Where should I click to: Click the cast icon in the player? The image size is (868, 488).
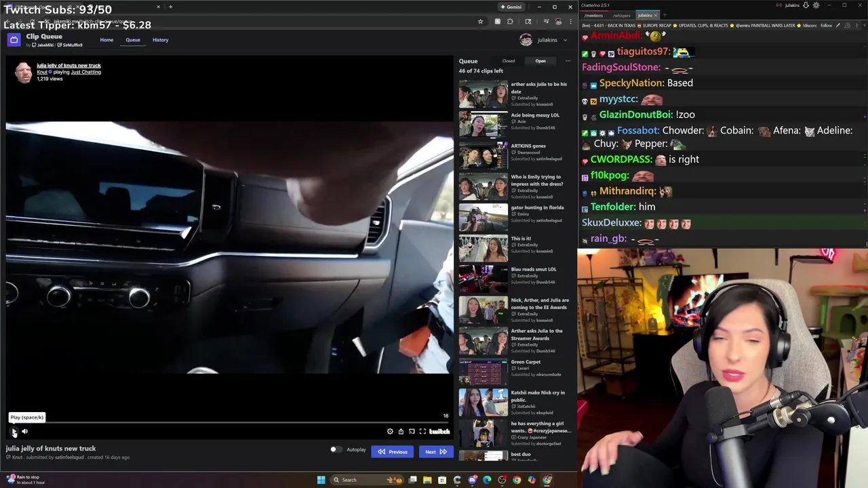coord(412,432)
